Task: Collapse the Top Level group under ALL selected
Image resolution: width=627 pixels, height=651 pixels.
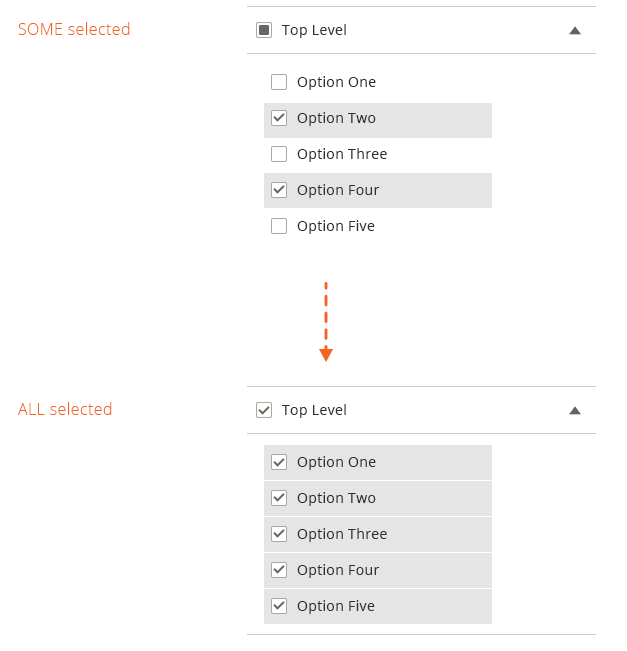Action: 574,411
